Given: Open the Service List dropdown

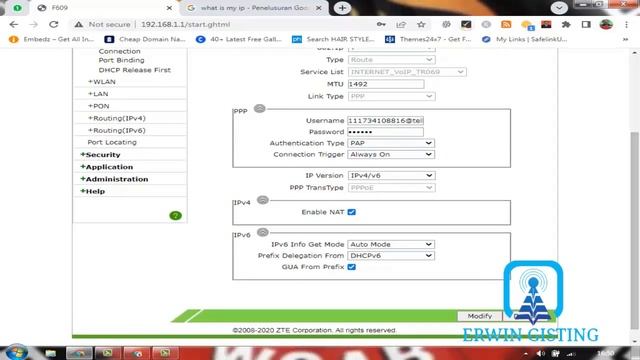Looking at the screenshot, I should coord(407,72).
